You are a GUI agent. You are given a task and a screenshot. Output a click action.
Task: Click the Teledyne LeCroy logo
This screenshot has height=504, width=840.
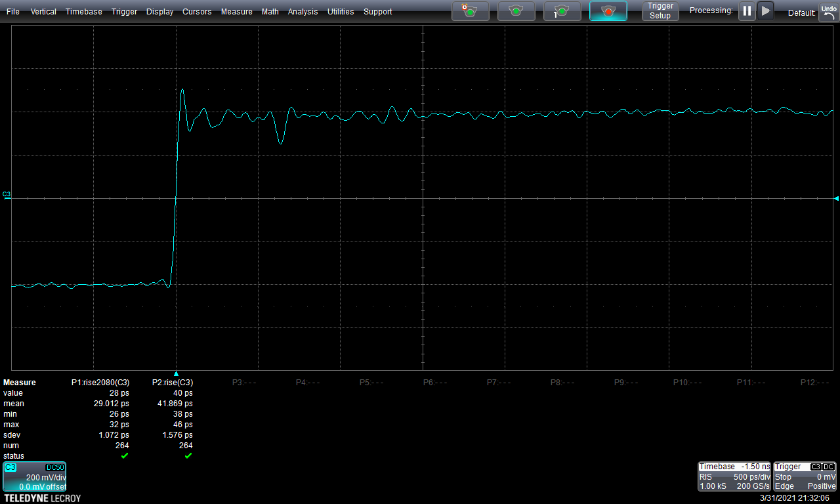[42, 498]
